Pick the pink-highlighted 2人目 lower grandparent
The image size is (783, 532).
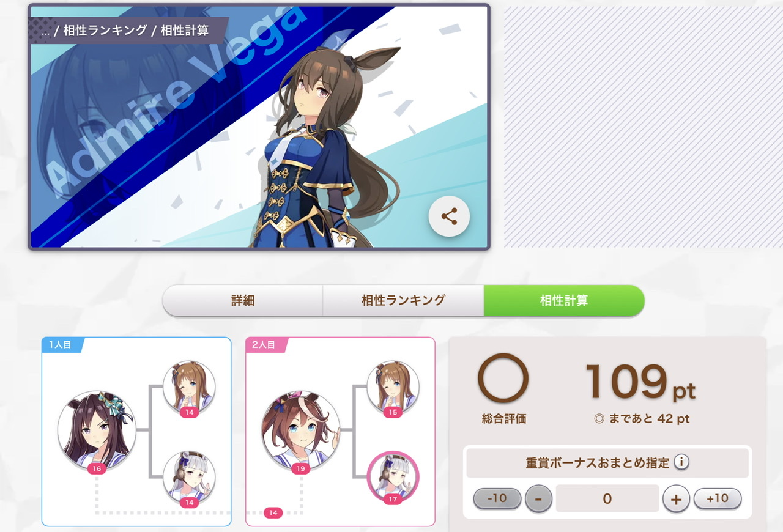[x=393, y=477]
